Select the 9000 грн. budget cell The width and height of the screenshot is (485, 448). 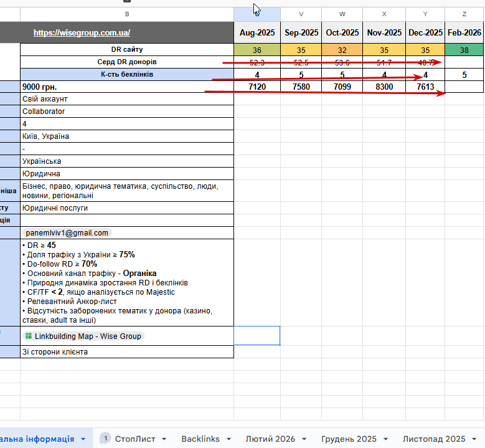[x=127, y=87]
